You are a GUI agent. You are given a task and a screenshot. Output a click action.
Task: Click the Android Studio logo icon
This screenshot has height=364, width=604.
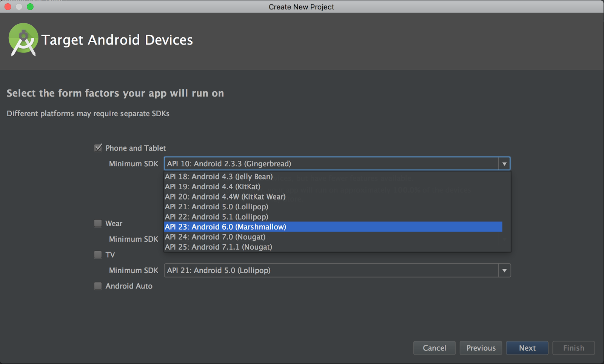[x=23, y=40]
